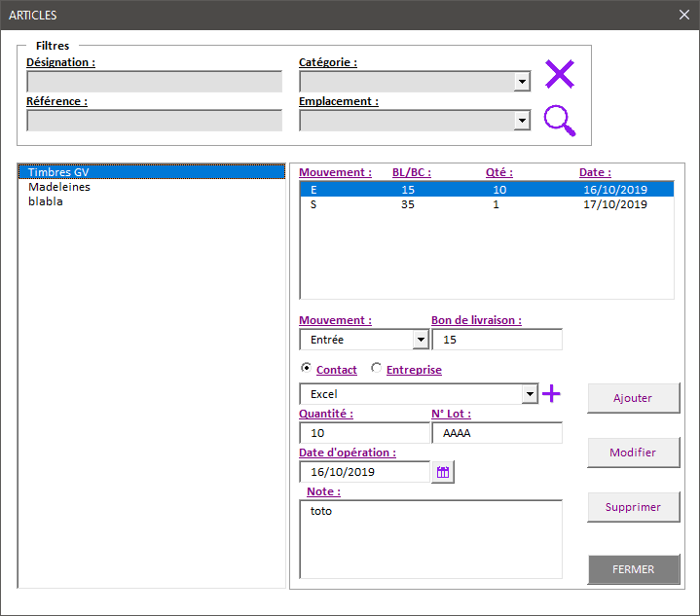Expand the Emplacement dropdown
This screenshot has width=700, height=616.
pos(522,121)
